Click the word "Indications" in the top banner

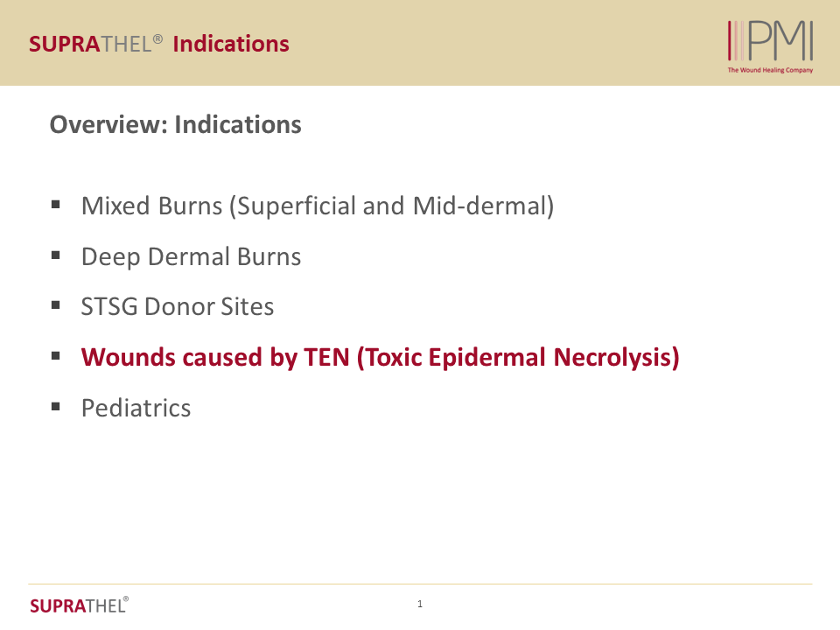tap(231, 44)
